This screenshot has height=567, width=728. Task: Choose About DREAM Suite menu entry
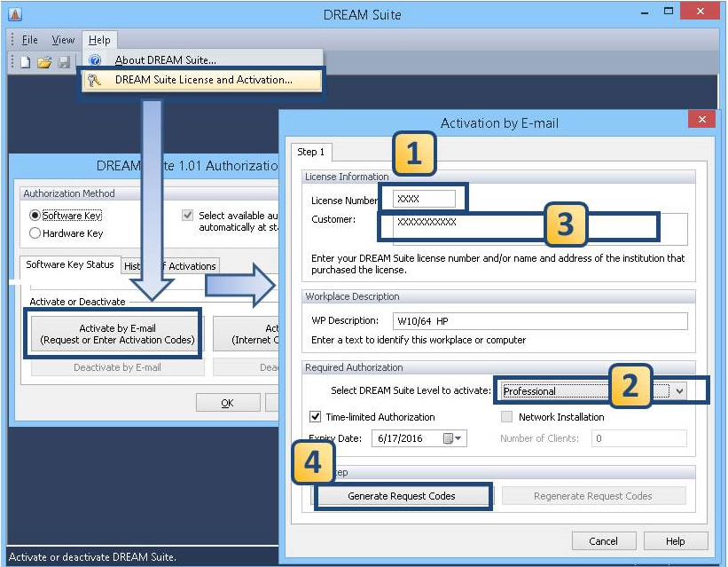click(x=202, y=60)
